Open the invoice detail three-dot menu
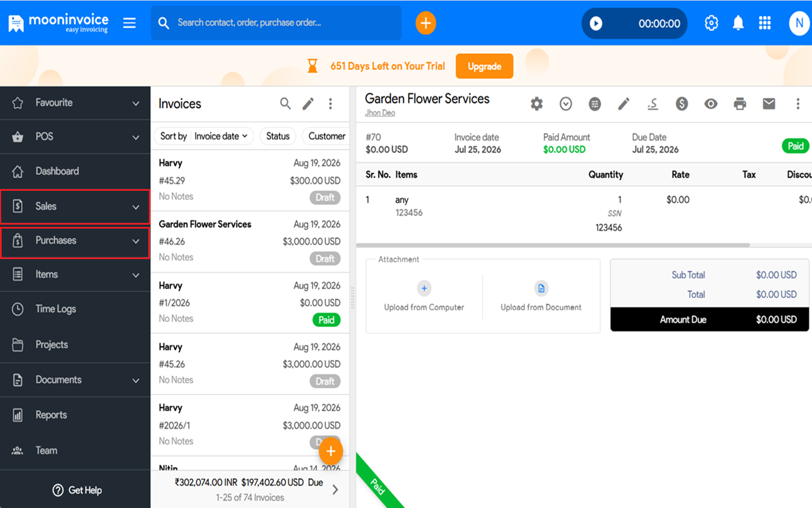Screen dimensions: 812x508 click(x=797, y=104)
